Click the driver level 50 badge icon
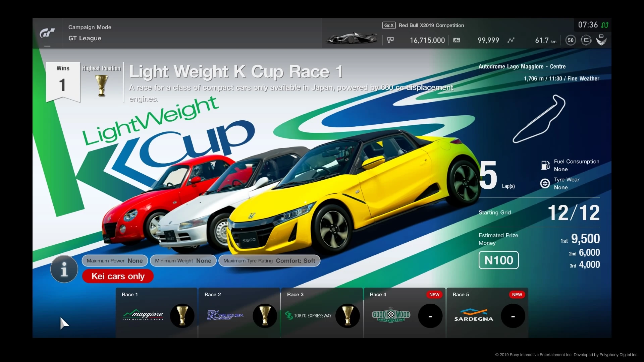Image resolution: width=644 pixels, height=362 pixels. click(x=570, y=40)
